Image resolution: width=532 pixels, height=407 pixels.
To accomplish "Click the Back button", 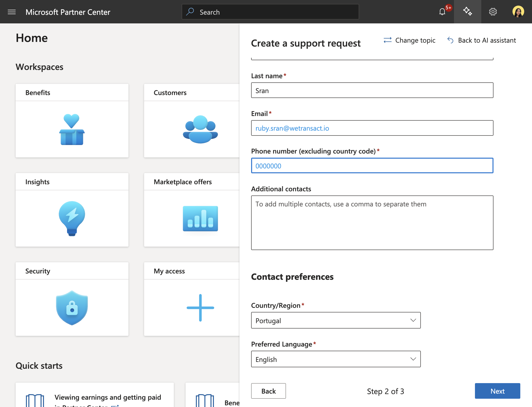I will pyautogui.click(x=268, y=391).
